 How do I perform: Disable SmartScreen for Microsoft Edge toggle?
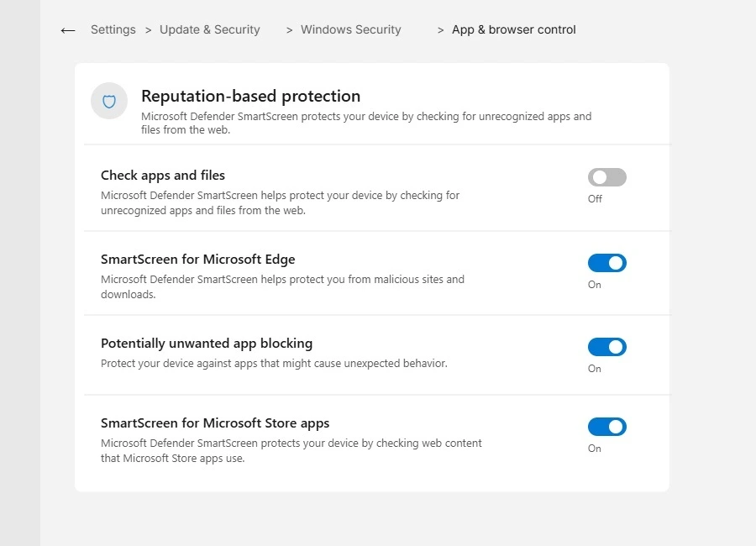click(606, 263)
